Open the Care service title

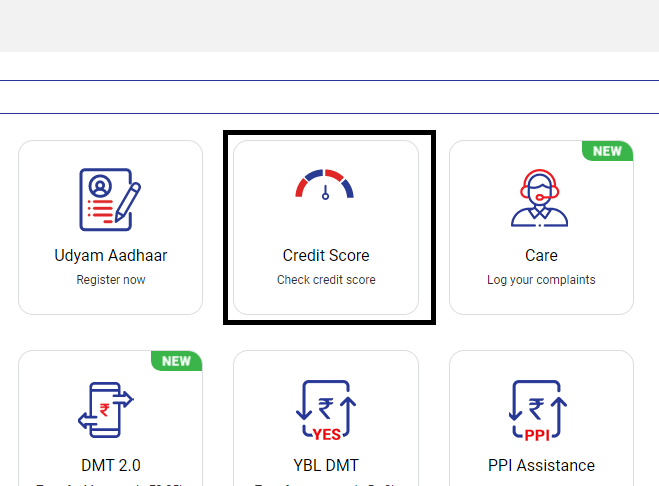[x=541, y=256]
